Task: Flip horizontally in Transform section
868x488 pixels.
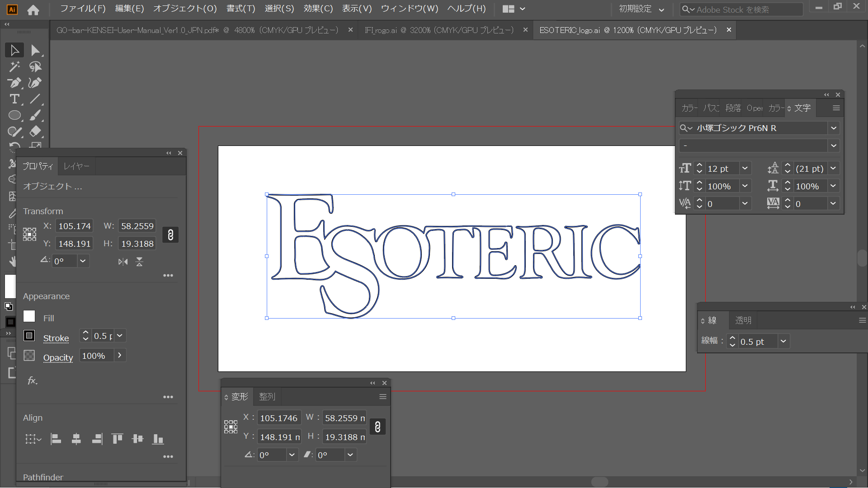Action: (123, 262)
